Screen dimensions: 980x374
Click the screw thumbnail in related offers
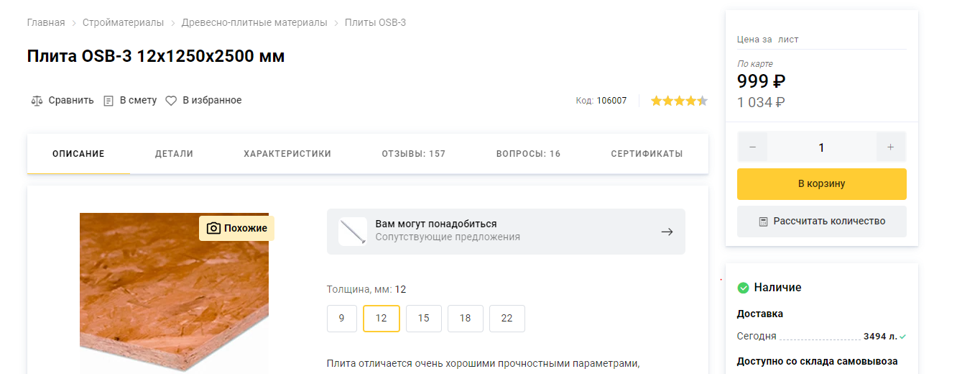(x=353, y=232)
